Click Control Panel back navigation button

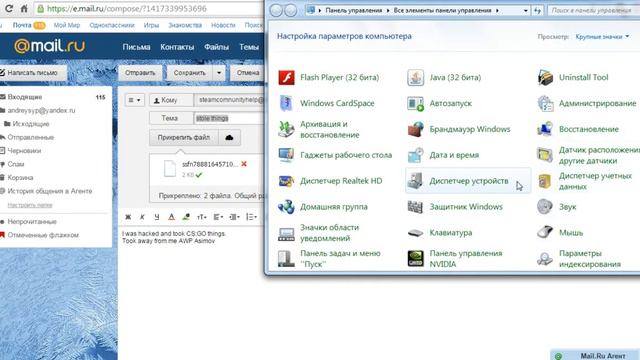(276, 10)
